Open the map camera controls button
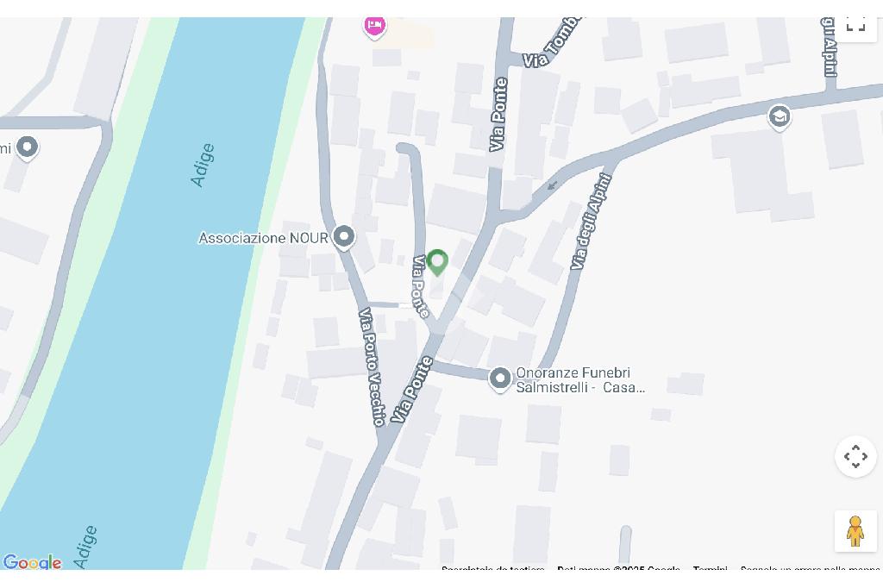The height and width of the screenshot is (588, 883). 855,456
